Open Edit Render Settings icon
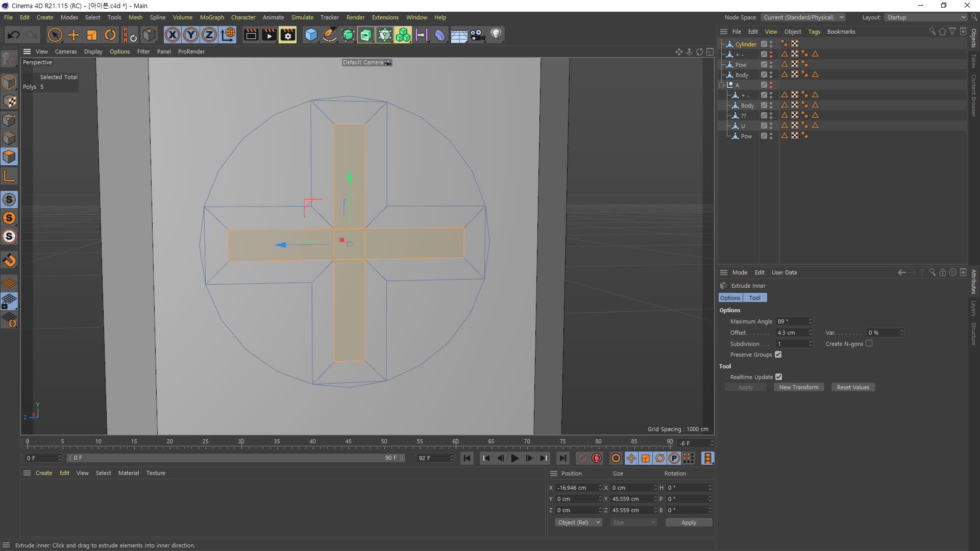980x551 pixels. coord(287,35)
